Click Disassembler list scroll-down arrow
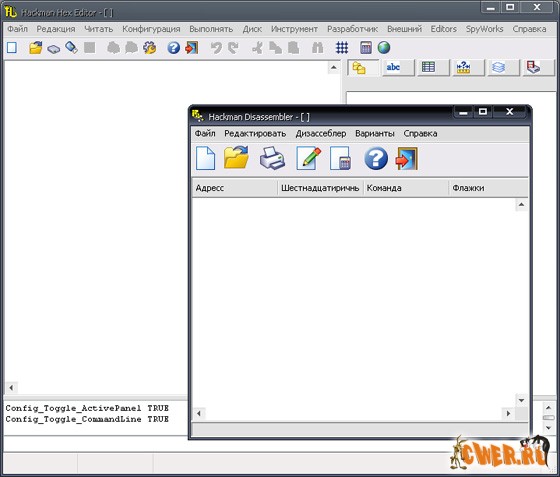Screen dimensions: 560x477 click(x=521, y=400)
